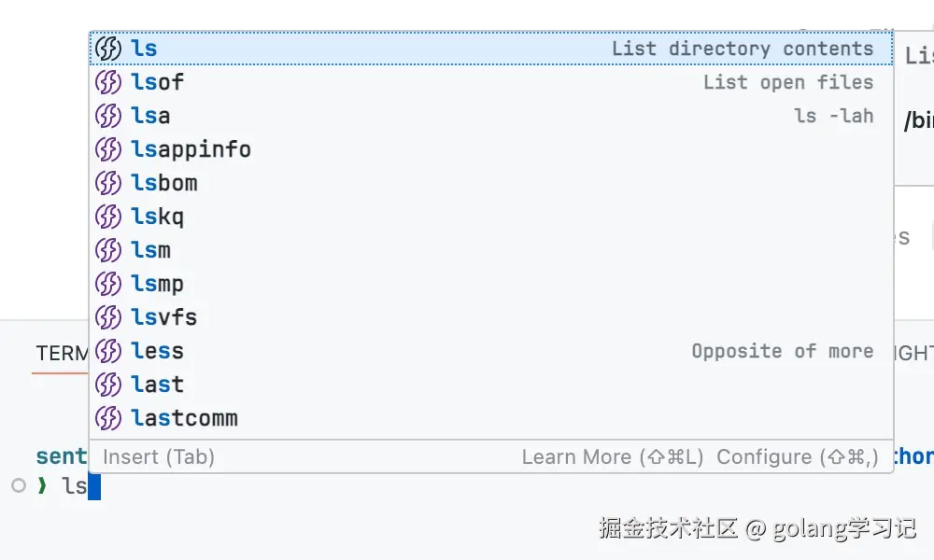The width and height of the screenshot is (934, 560).
Task: Pick the last command suggestion
Action: pos(491,385)
